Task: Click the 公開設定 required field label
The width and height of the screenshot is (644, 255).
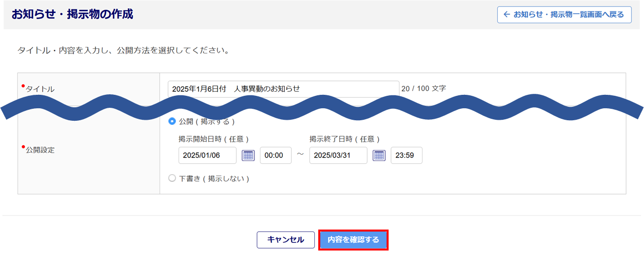Action: coord(40,150)
